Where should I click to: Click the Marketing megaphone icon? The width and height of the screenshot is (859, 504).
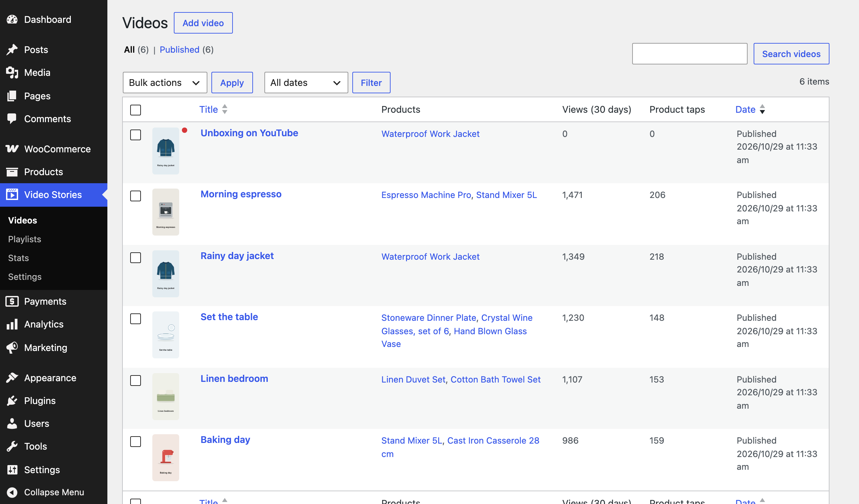(12, 348)
